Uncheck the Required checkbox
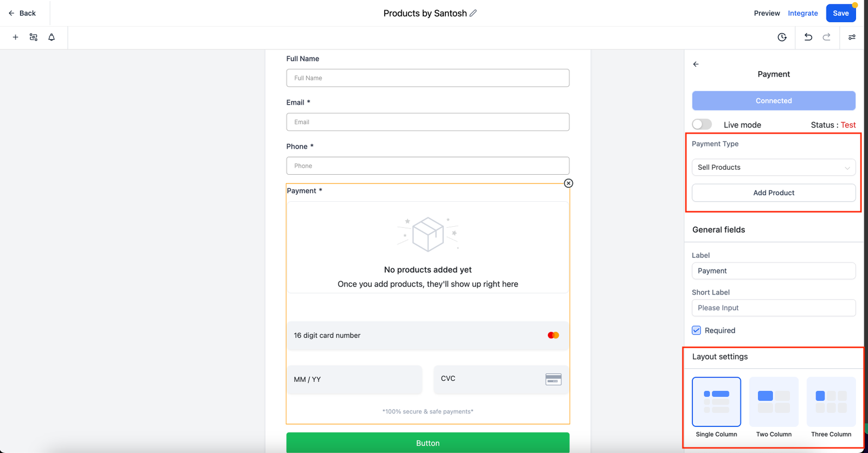 pyautogui.click(x=697, y=330)
